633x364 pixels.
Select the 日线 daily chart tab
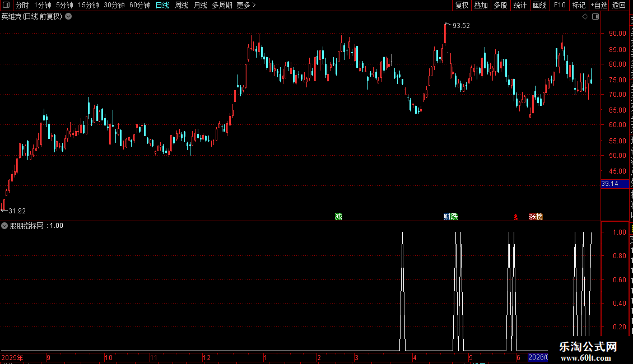(162, 5)
